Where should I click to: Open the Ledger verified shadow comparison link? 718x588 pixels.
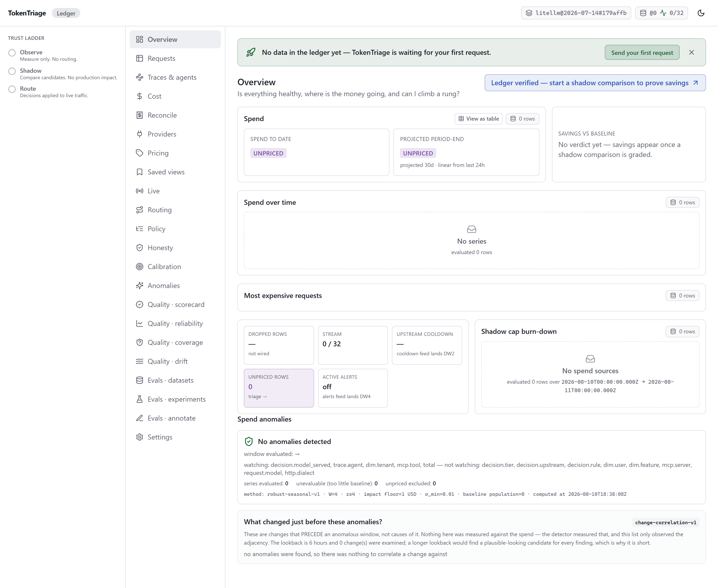[595, 83]
